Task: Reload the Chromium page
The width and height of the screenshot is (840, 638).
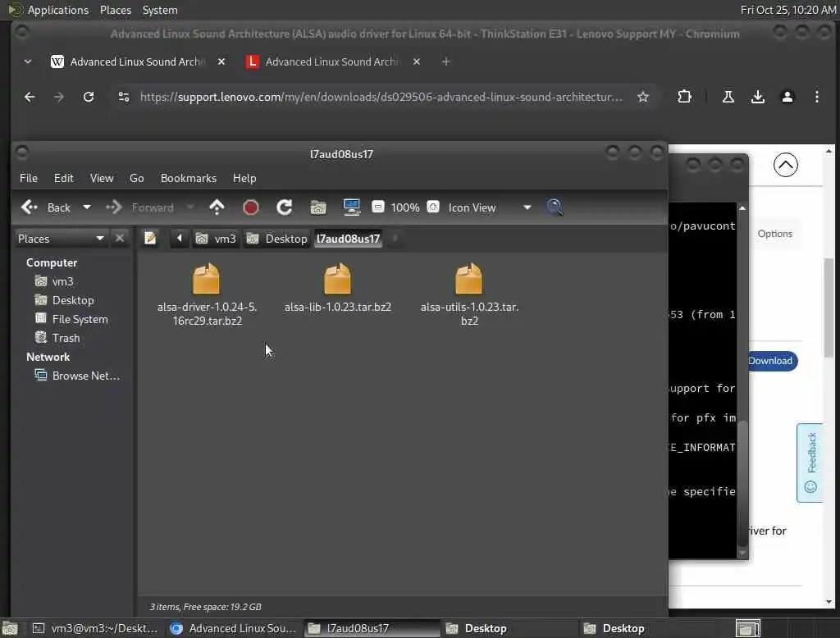Action: pos(89,97)
